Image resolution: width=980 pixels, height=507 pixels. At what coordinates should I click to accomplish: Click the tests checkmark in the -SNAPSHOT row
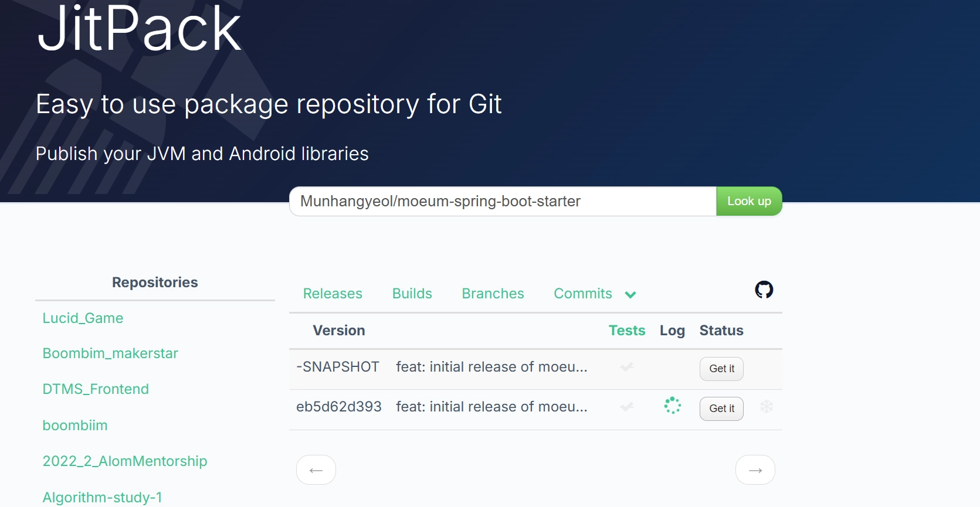(627, 367)
